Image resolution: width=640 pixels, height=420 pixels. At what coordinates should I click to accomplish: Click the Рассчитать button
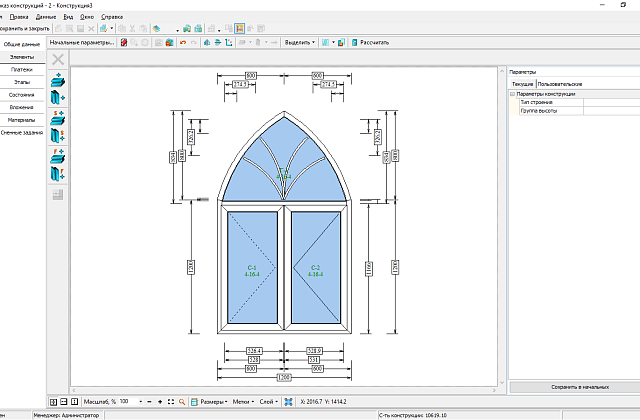(370, 42)
